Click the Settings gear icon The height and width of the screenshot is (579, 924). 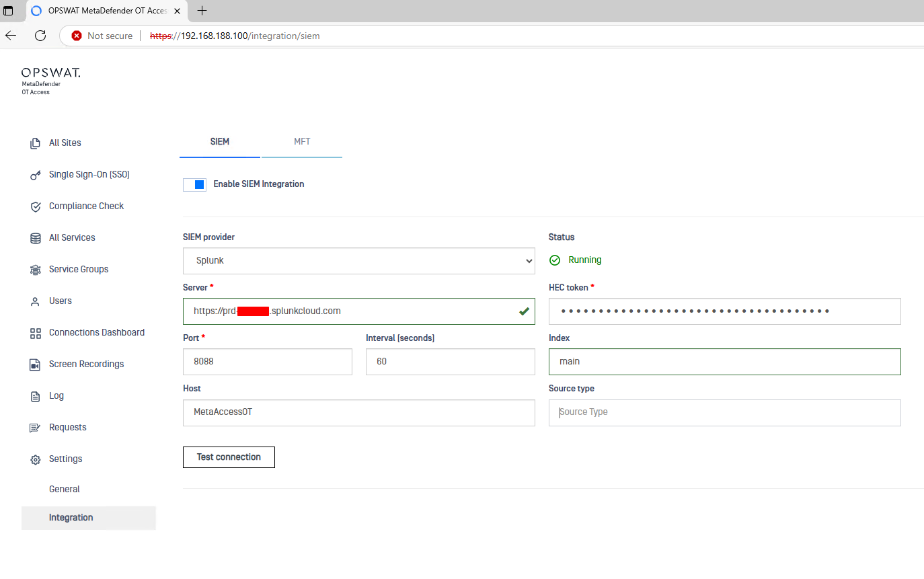tap(36, 459)
